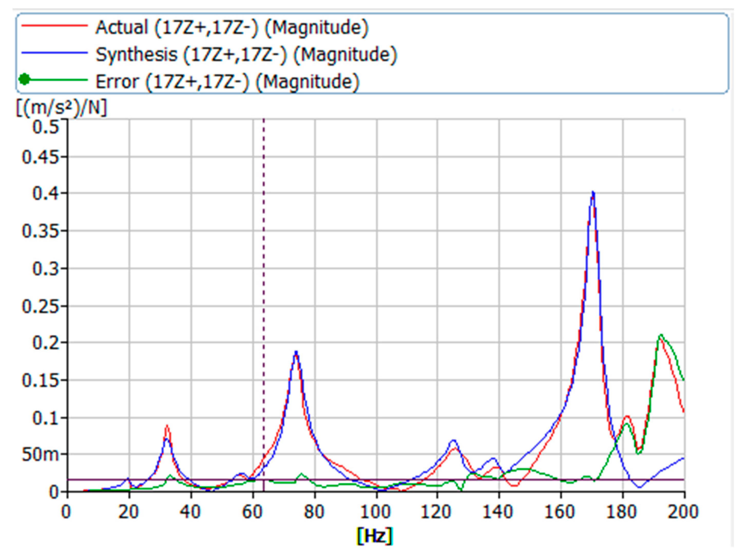Click the 20 Hz X-axis tick label
This screenshot has width=745, height=560.
point(128,512)
